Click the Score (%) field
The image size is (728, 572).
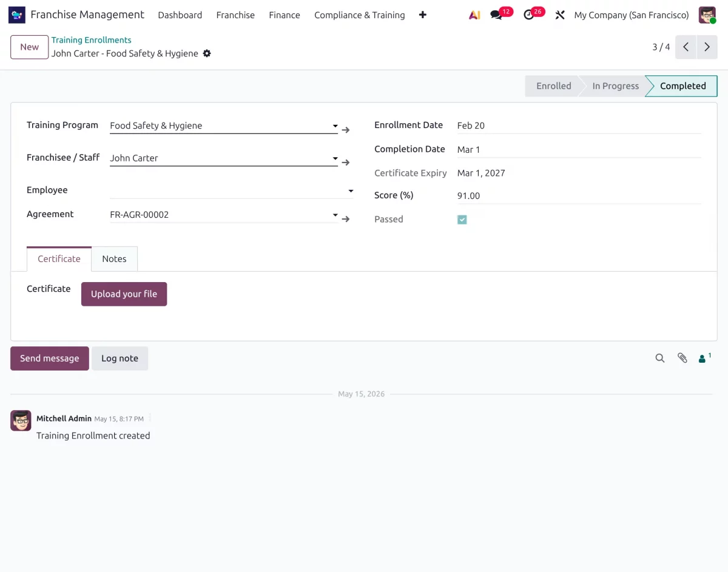579,196
